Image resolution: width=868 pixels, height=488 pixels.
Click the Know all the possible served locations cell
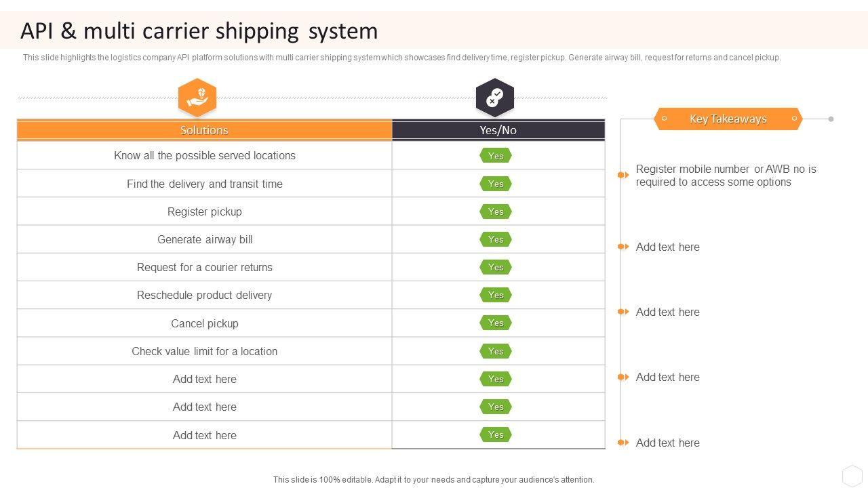(x=204, y=155)
